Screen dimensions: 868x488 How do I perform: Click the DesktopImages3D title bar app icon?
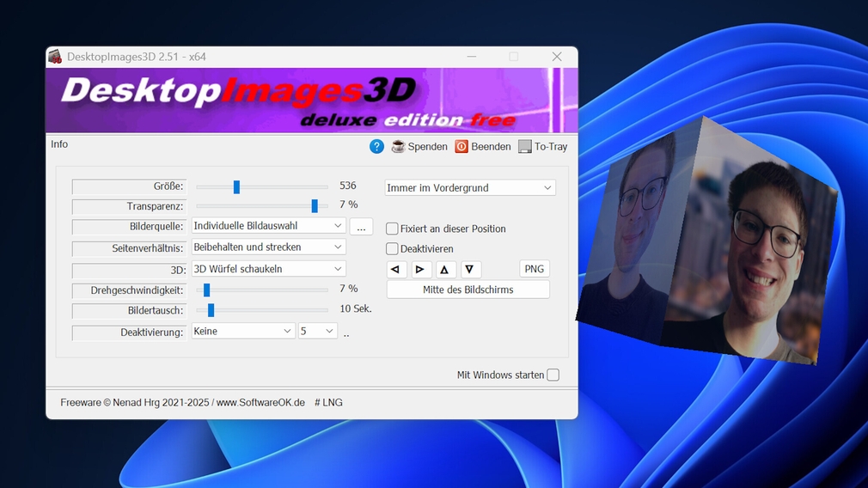[x=55, y=57]
